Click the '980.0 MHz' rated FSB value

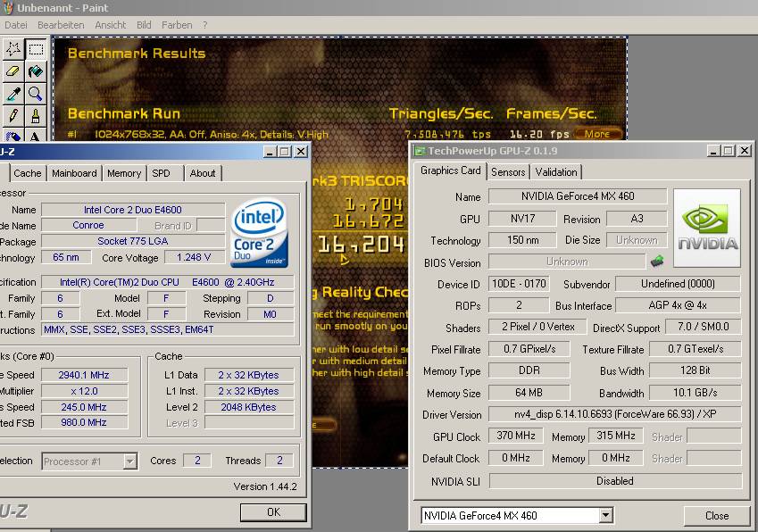[84, 422]
